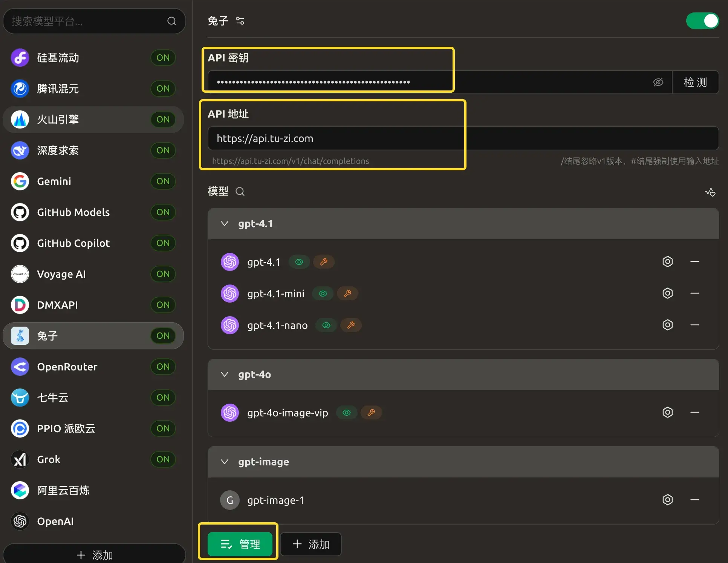The width and height of the screenshot is (728, 563).
Task: Click the model health check icon
Action: (x=710, y=192)
